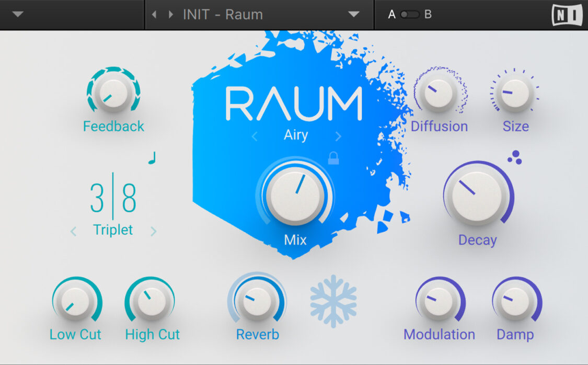Click the right arrow beside Triplet
Screen dimensions: 588x365
pyautogui.click(x=153, y=231)
